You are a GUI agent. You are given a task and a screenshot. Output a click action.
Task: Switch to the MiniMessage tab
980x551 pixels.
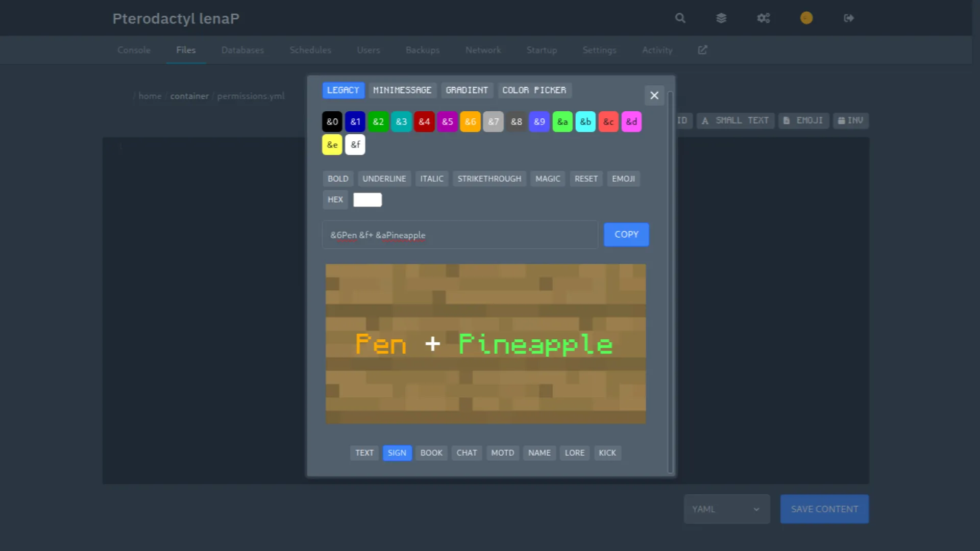point(402,90)
